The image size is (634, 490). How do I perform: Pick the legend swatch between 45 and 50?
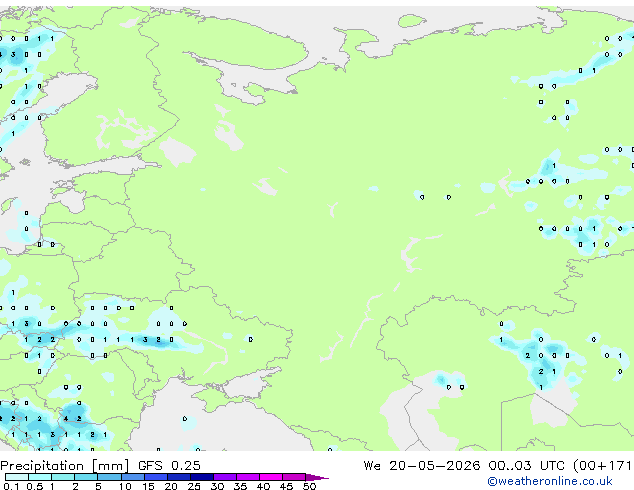[294, 477]
